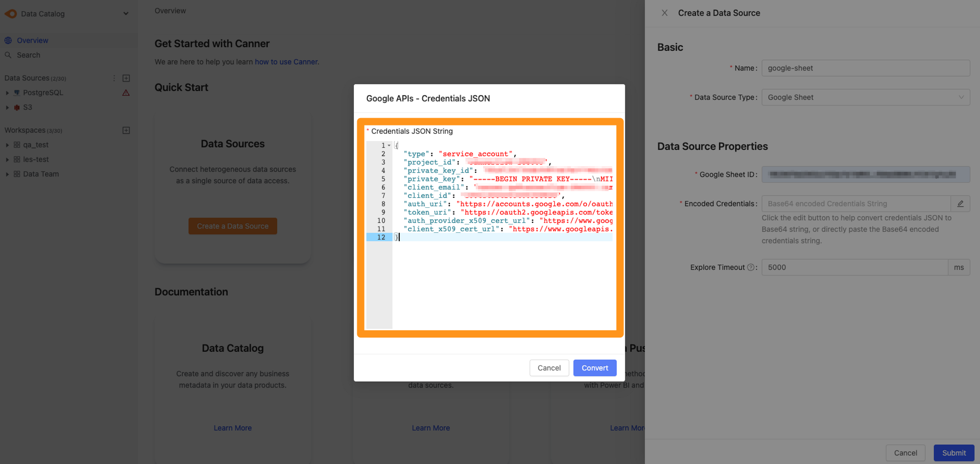Click the Canner logo icon

[x=11, y=14]
